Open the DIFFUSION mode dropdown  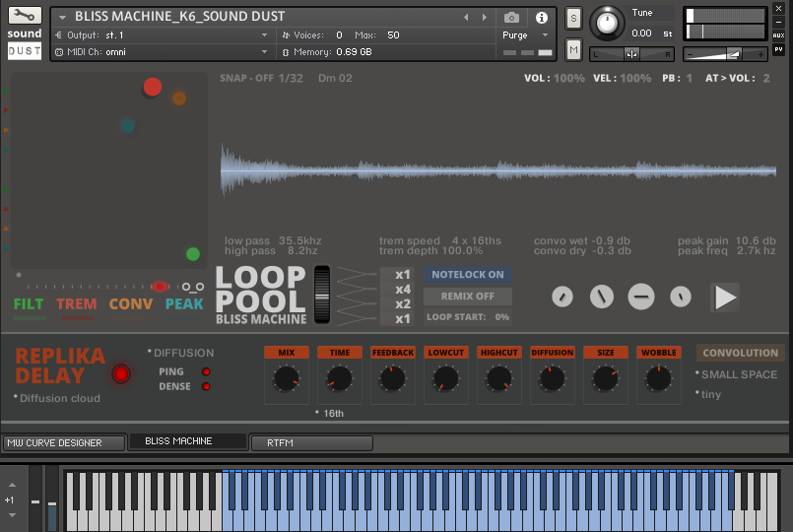180,353
